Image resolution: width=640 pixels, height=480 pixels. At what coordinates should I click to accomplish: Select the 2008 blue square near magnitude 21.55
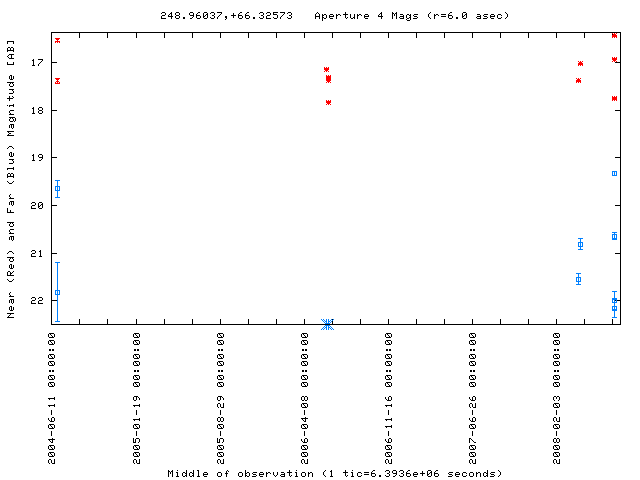pyautogui.click(x=578, y=280)
